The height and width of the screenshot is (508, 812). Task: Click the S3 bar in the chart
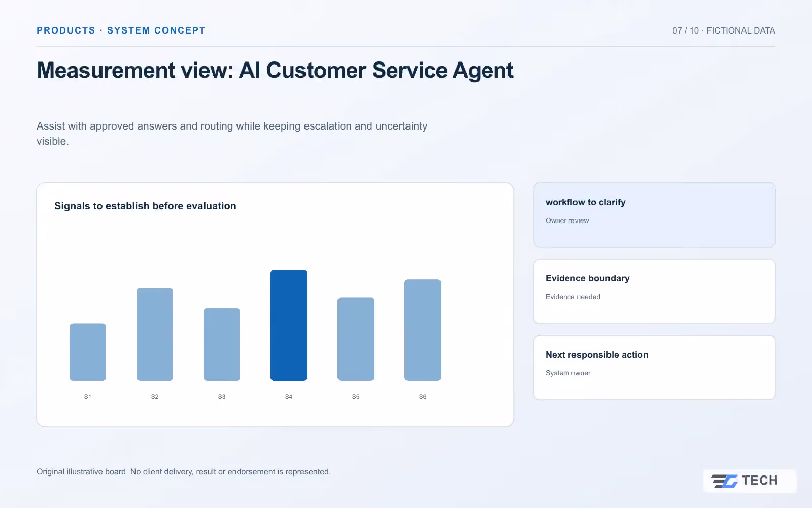click(x=222, y=344)
